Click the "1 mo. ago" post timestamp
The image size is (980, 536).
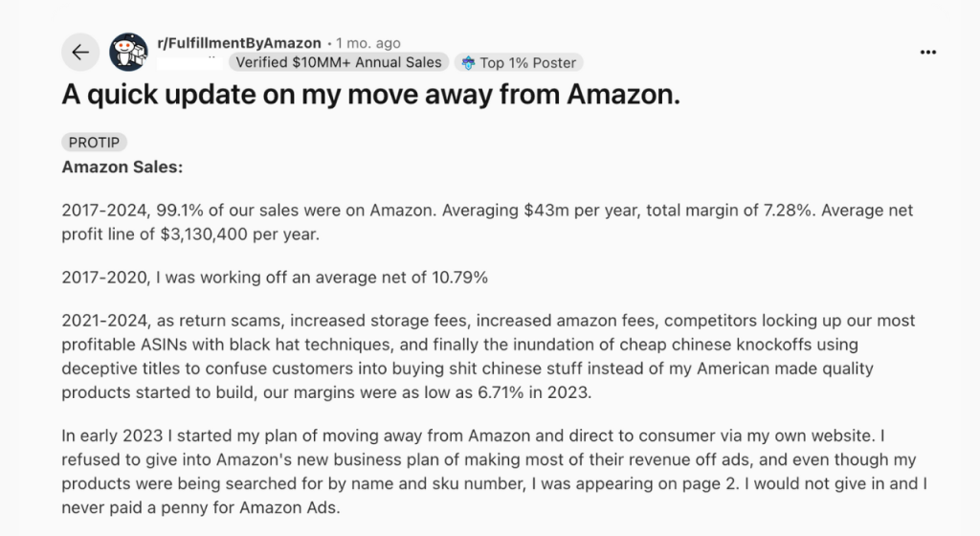368,43
